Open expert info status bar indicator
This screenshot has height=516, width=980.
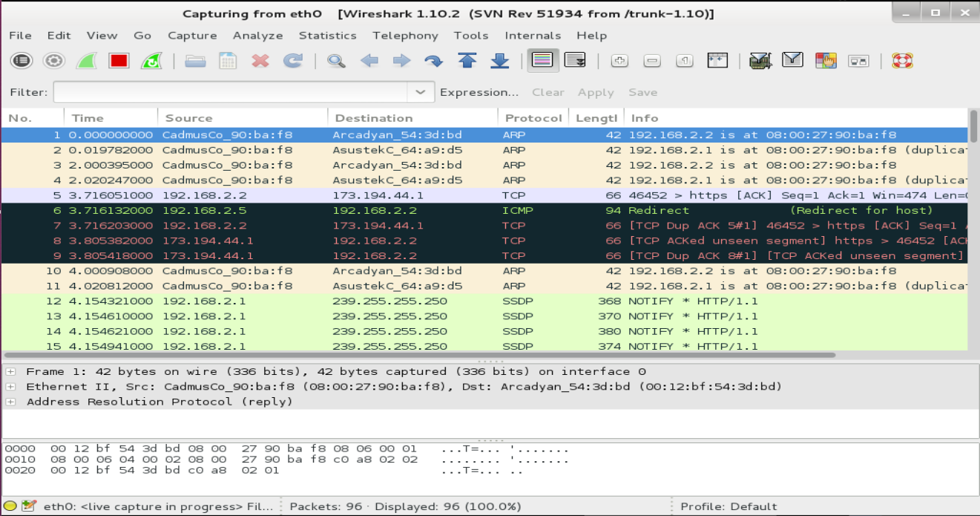10,506
